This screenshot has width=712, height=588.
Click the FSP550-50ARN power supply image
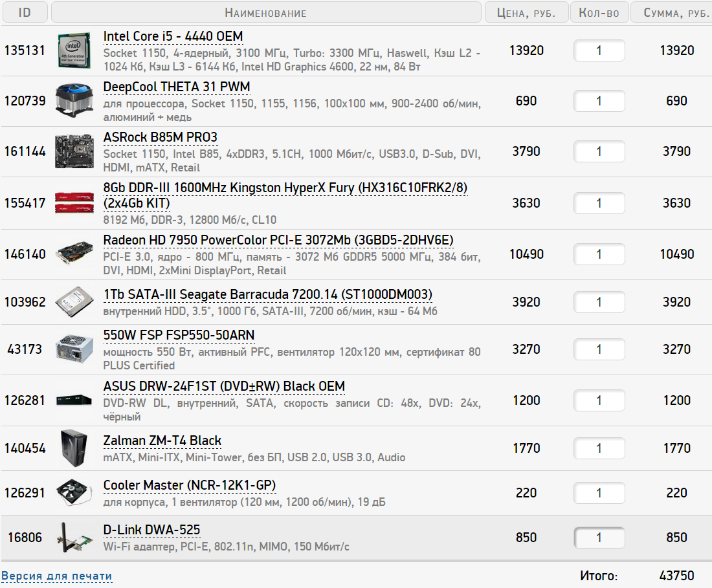[x=74, y=349]
